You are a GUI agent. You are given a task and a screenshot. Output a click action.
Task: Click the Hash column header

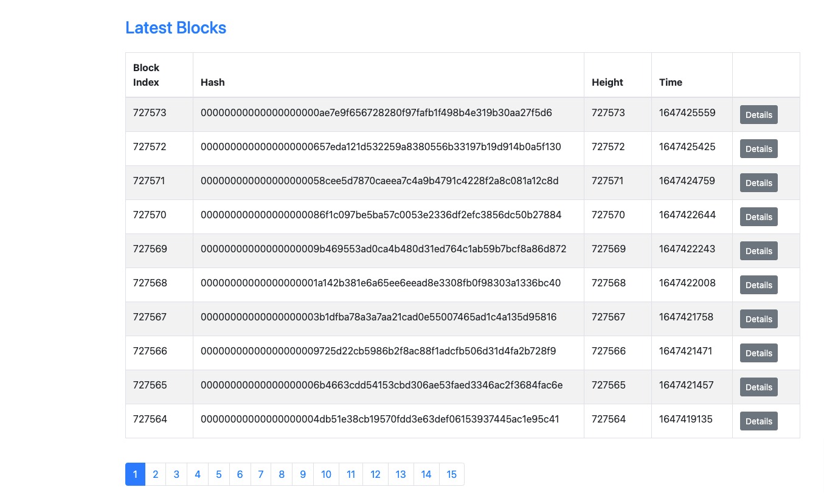pos(212,82)
